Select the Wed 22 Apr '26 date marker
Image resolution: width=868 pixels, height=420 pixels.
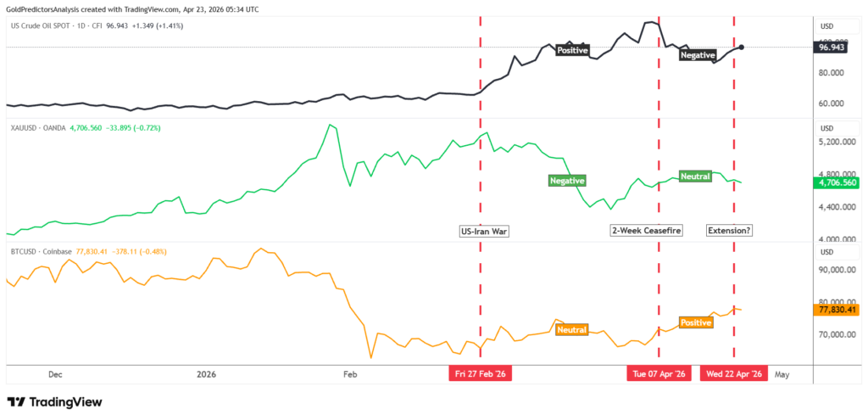coord(733,374)
